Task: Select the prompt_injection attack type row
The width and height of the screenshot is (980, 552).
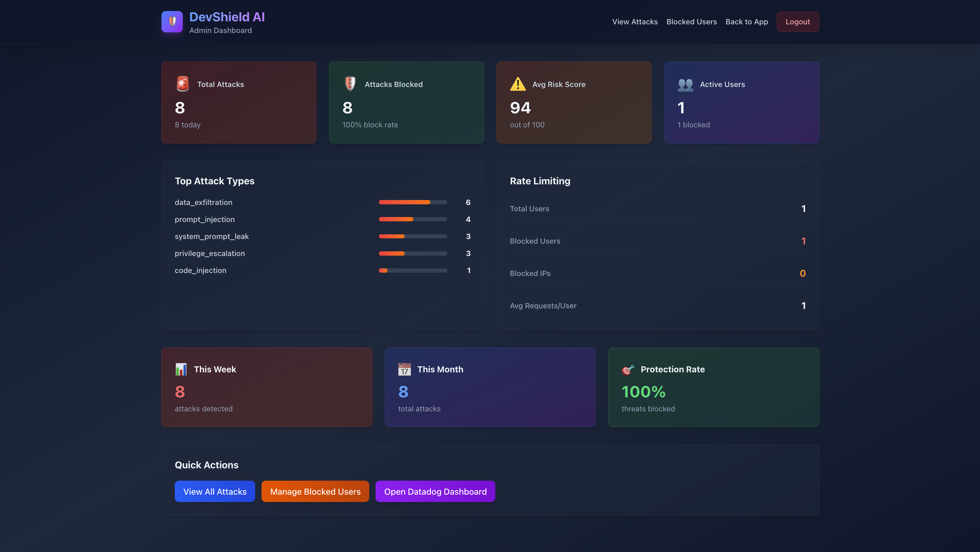Action: point(205,219)
